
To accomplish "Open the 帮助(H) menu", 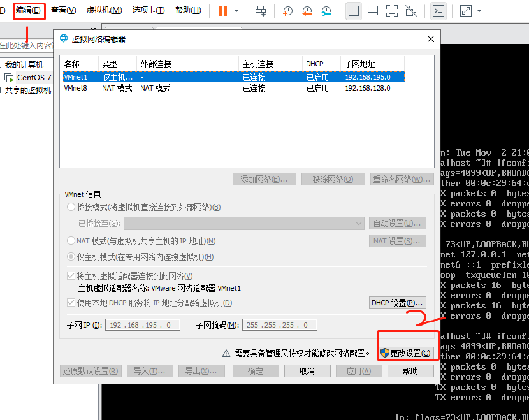I will point(188,10).
